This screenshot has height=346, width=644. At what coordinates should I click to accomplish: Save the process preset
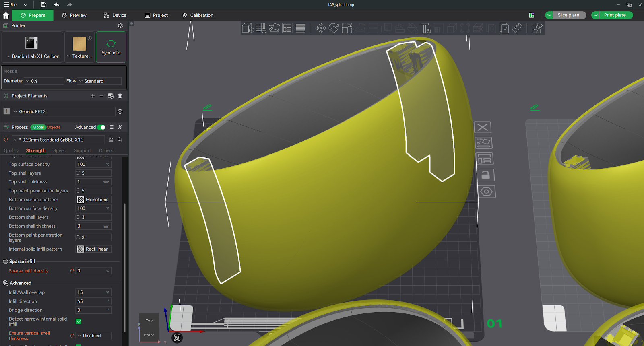[111, 140]
